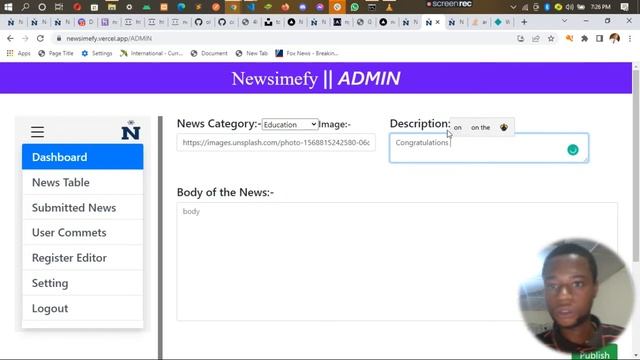Click the Chrome profile avatar
This screenshot has width=640, height=360.
coord(615,38)
